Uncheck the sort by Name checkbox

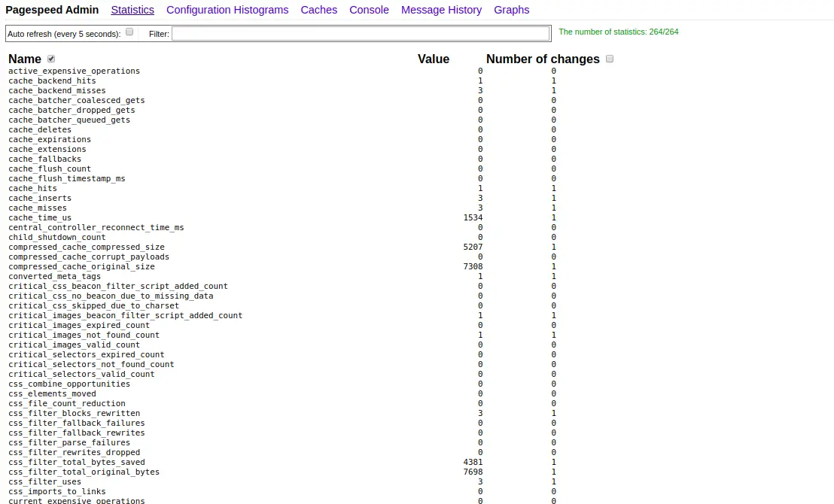coord(51,59)
